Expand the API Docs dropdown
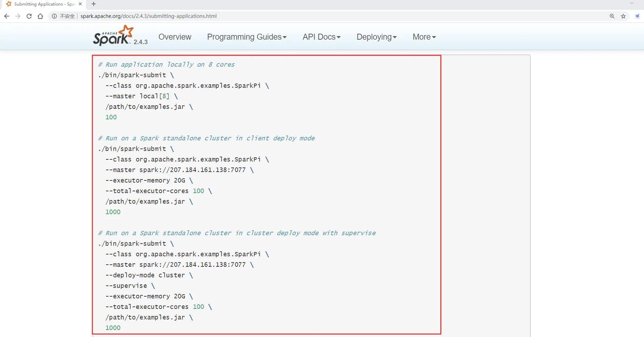 (x=321, y=37)
